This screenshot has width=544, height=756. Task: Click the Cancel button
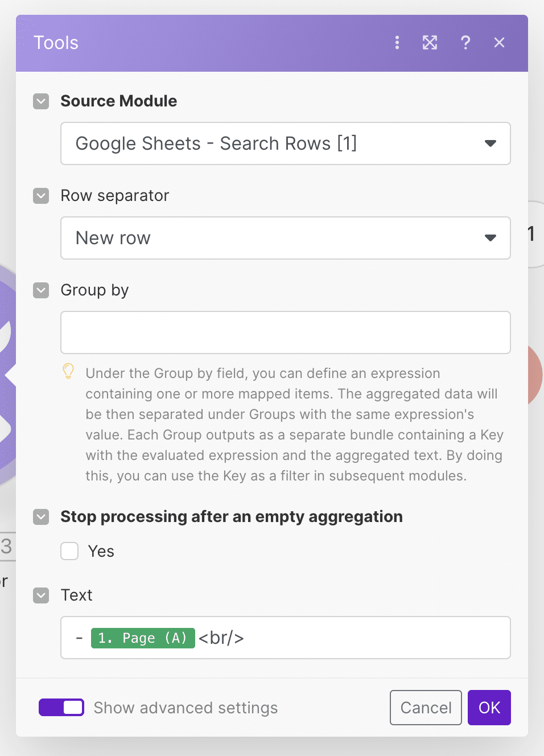(x=426, y=708)
